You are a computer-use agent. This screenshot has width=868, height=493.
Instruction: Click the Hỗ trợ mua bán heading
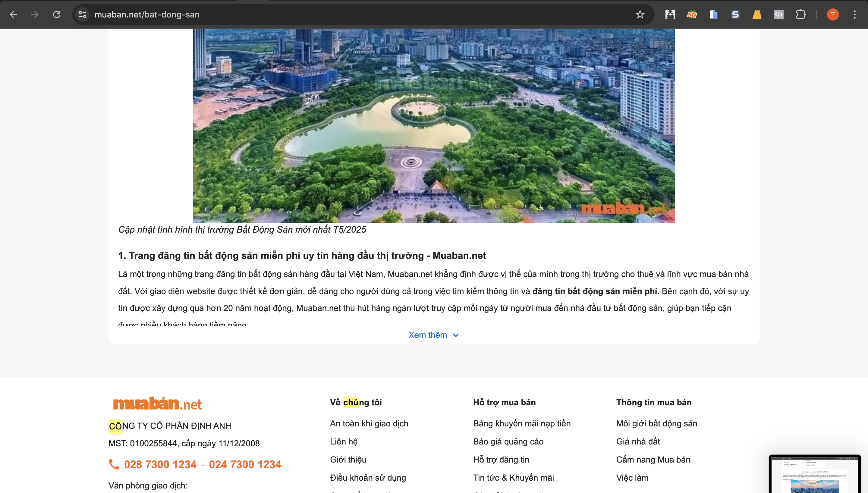[x=505, y=402]
